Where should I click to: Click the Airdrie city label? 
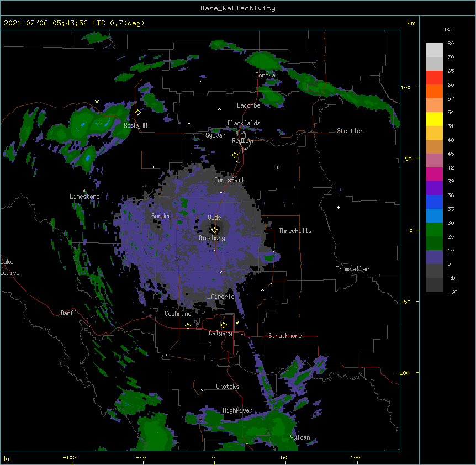(223, 297)
